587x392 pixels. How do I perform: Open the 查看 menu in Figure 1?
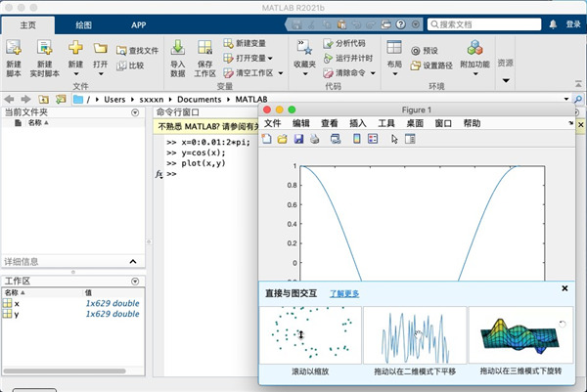(330, 123)
